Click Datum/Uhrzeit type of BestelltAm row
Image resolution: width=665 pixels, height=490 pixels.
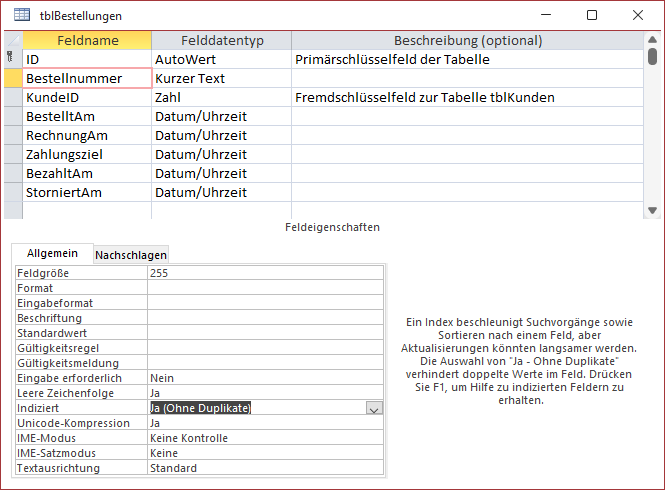point(221,117)
